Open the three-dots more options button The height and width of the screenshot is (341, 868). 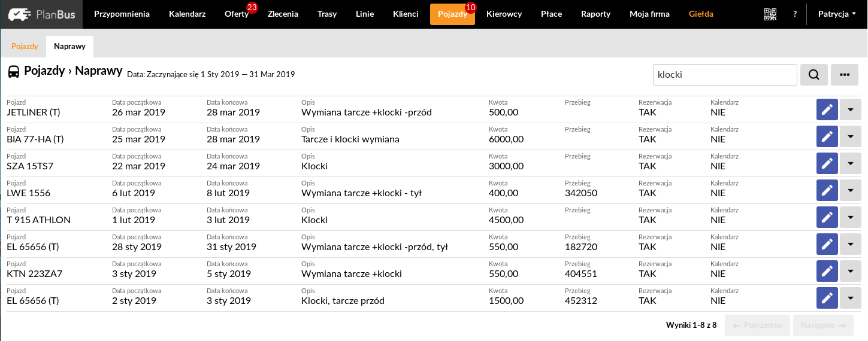click(845, 75)
